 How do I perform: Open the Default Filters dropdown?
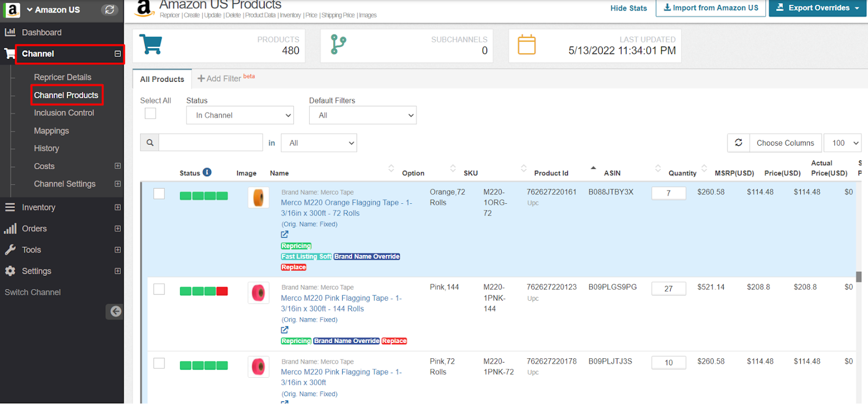pos(362,115)
